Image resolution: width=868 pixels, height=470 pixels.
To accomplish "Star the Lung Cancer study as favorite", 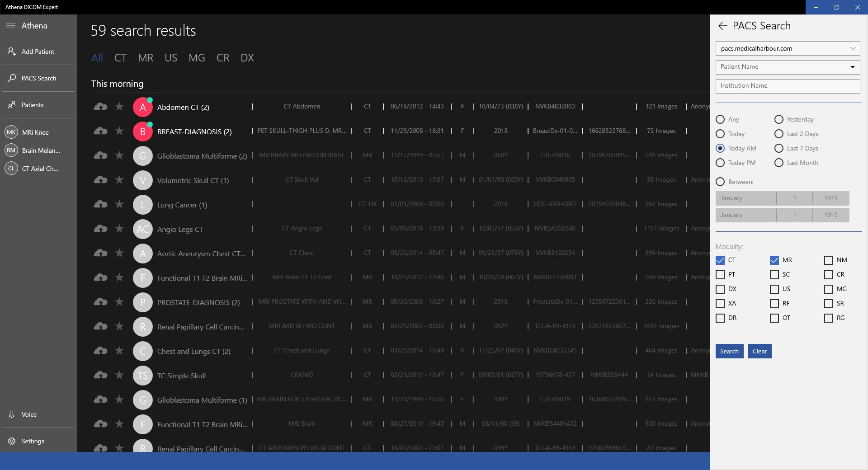I will pos(119,204).
